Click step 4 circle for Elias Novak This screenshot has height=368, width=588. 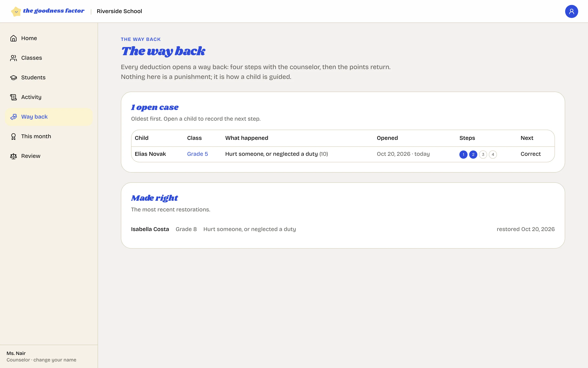click(x=493, y=155)
